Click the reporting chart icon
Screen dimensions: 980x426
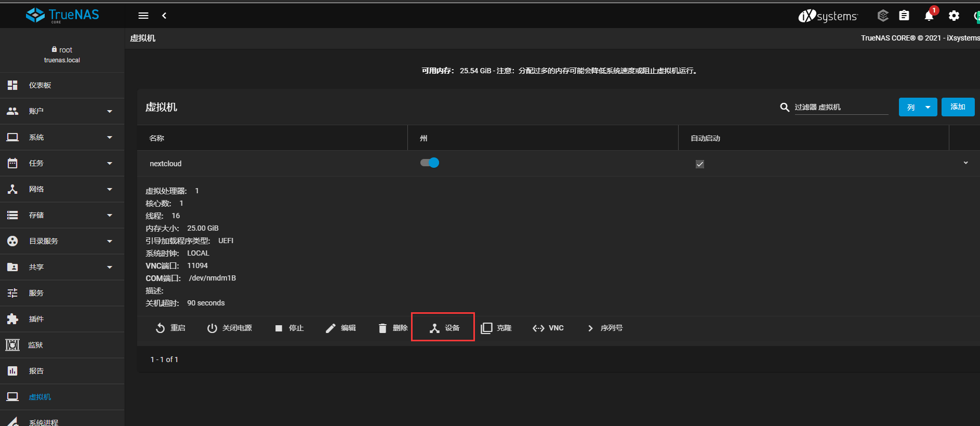click(12, 371)
